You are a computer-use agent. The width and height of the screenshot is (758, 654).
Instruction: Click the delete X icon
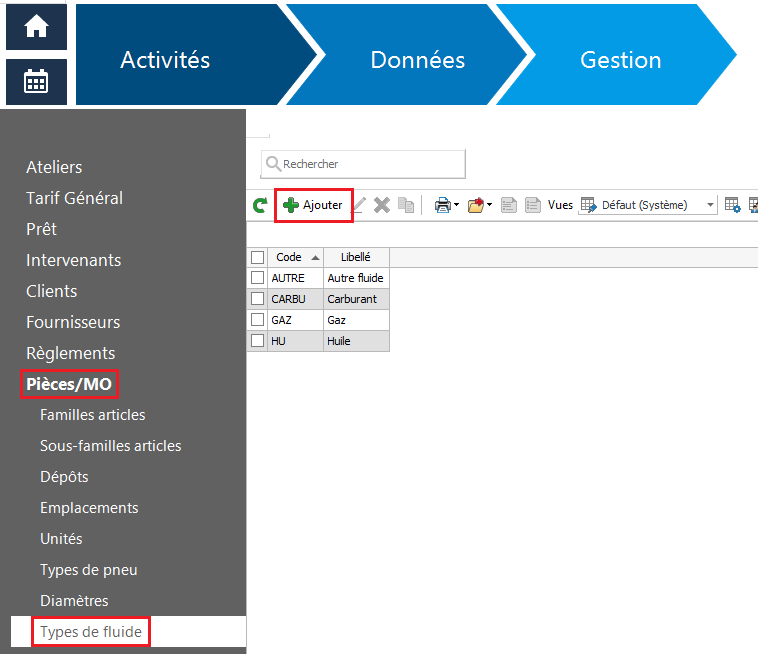[382, 205]
